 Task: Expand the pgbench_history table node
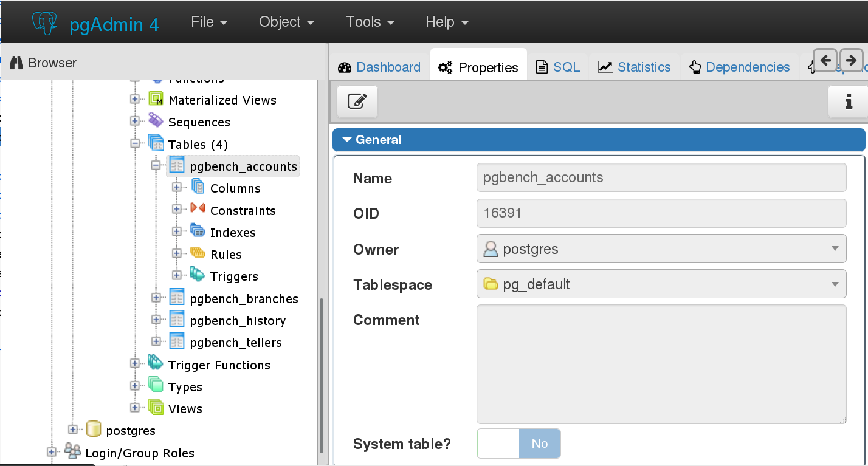156,320
